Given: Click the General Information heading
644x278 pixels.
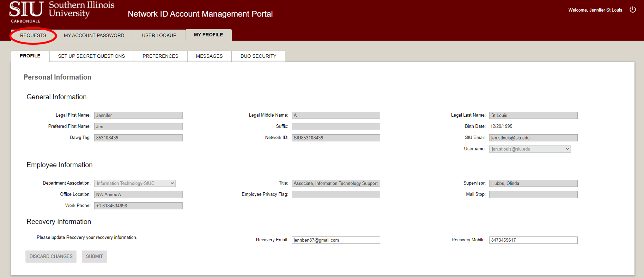Looking at the screenshot, I should [57, 97].
